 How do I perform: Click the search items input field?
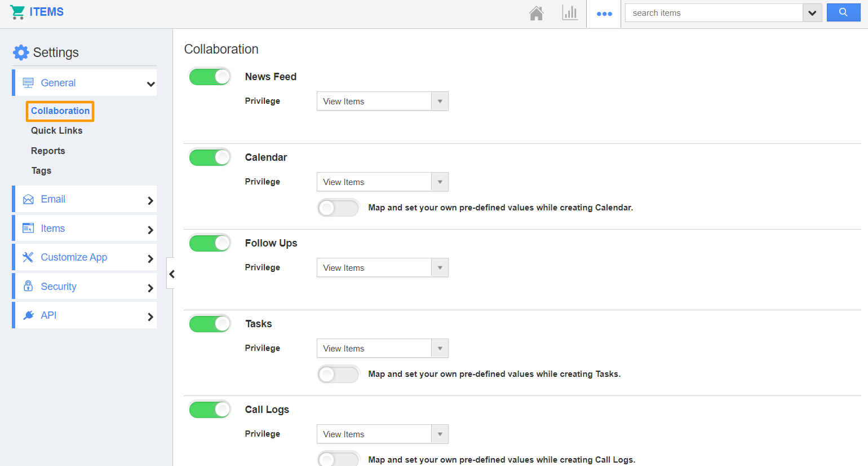[713, 13]
